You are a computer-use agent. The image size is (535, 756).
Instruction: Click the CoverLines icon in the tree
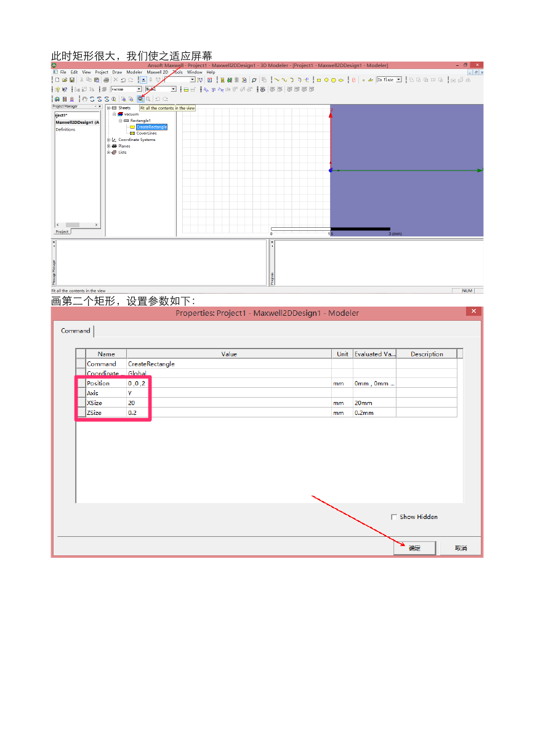point(132,133)
